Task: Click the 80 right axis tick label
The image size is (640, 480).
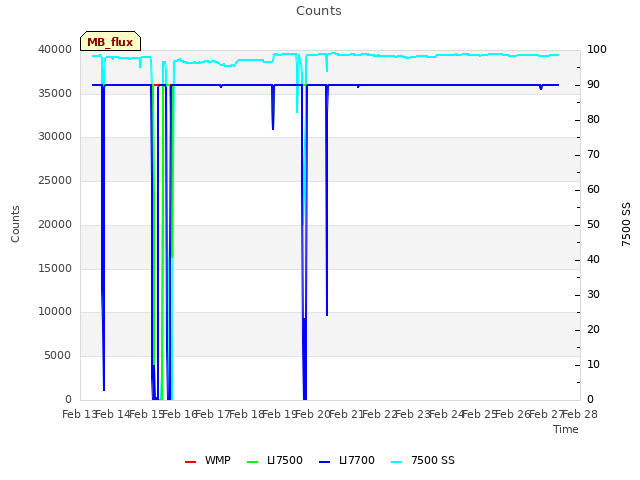Action: pos(593,120)
